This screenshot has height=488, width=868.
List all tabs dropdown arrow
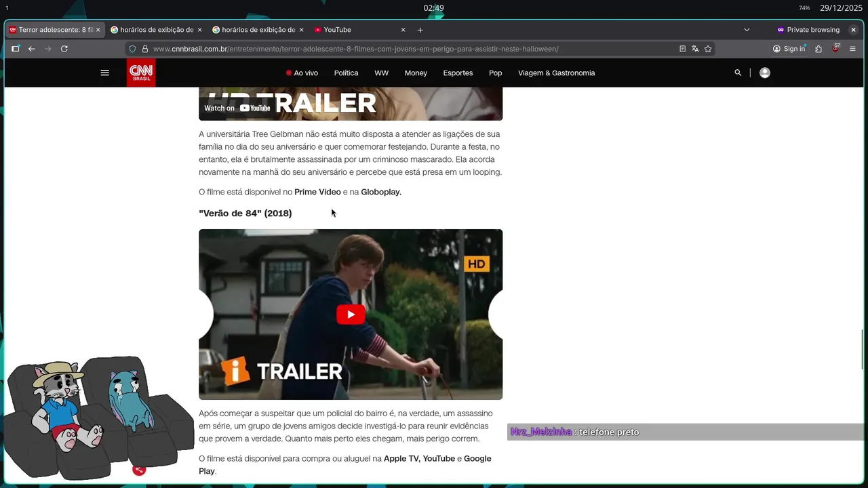point(747,30)
